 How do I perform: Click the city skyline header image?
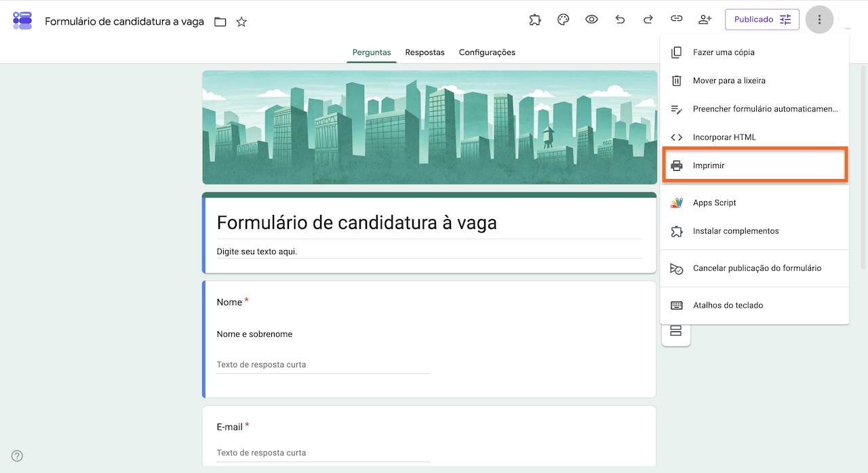(x=429, y=127)
